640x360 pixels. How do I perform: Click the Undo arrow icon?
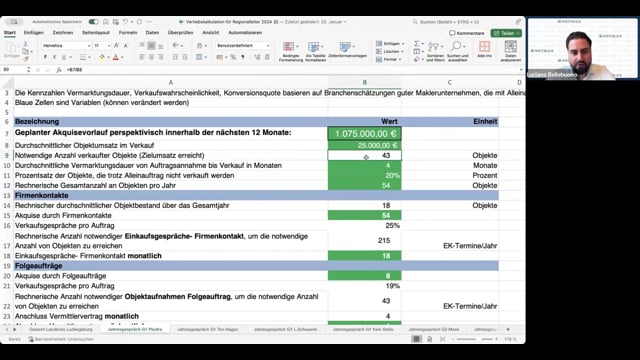coord(125,22)
